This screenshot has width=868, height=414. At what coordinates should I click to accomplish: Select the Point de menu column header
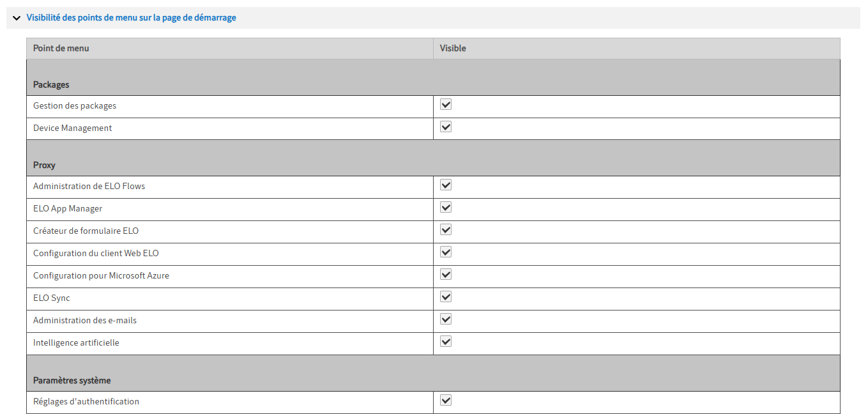point(61,48)
